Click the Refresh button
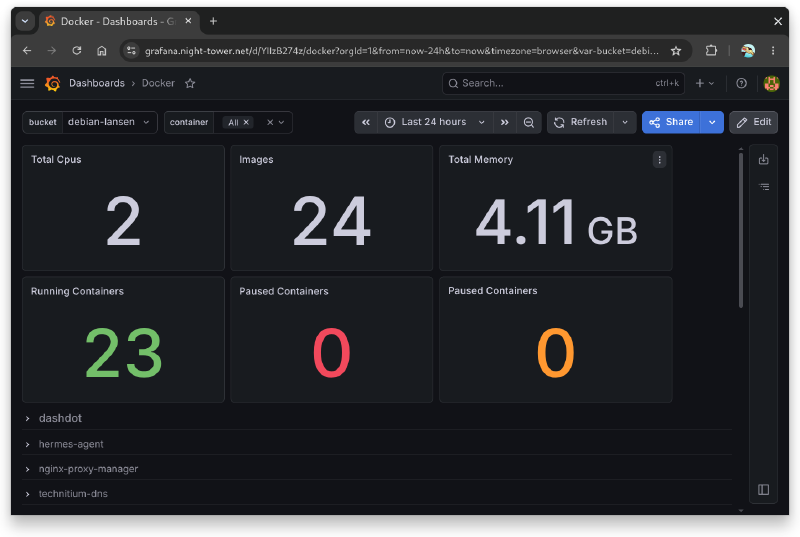The height and width of the screenshot is (537, 800). click(x=581, y=122)
